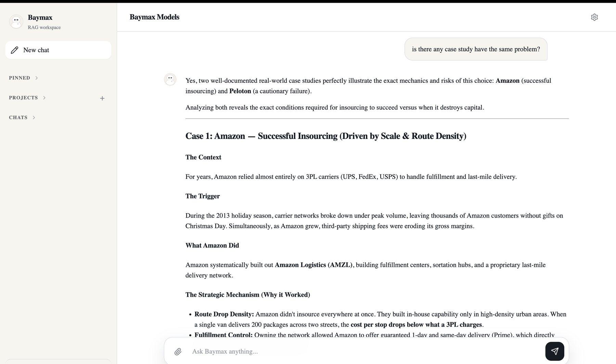Add a new project with the plus icon

(102, 98)
